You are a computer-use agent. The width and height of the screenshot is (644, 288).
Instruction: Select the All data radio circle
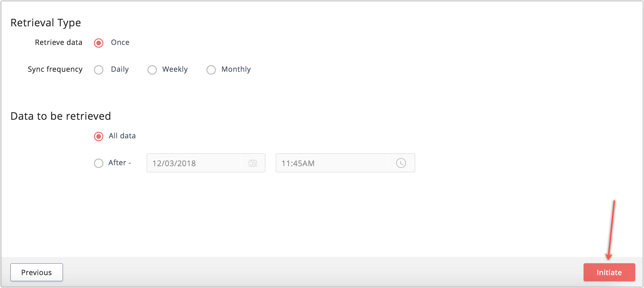click(x=99, y=136)
